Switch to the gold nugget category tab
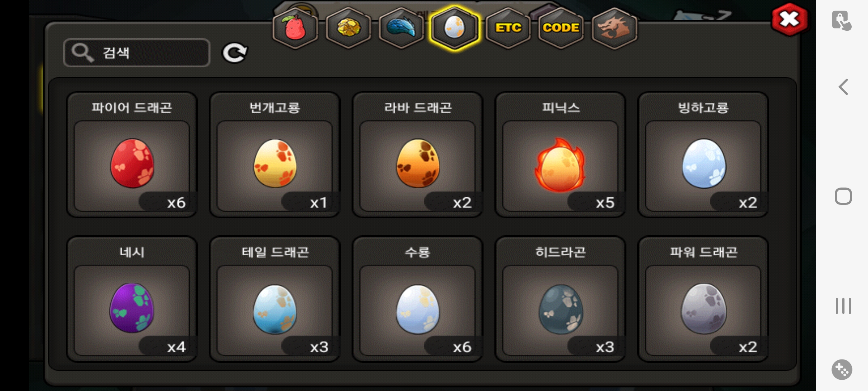Image resolution: width=868 pixels, height=391 pixels. [349, 28]
